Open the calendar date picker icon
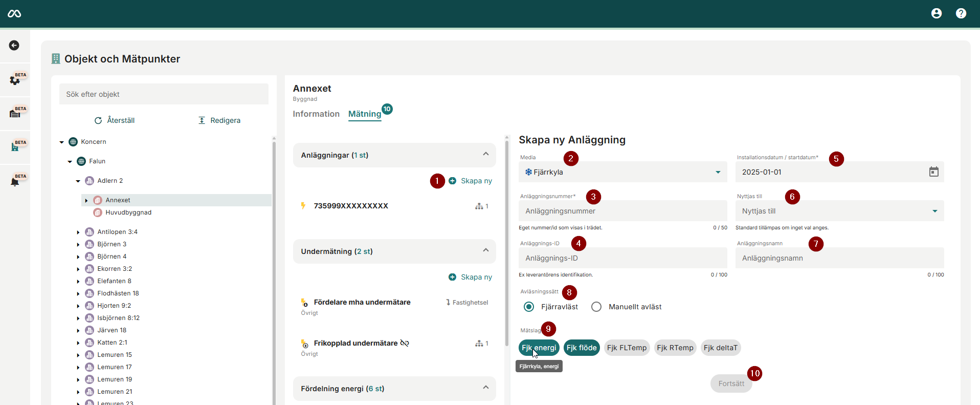 point(933,172)
